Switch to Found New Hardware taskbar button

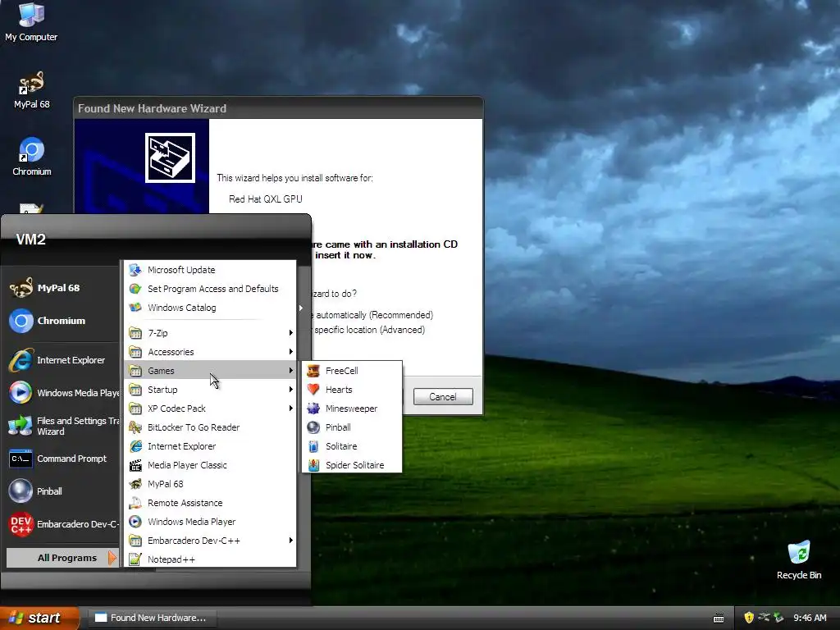click(x=152, y=618)
